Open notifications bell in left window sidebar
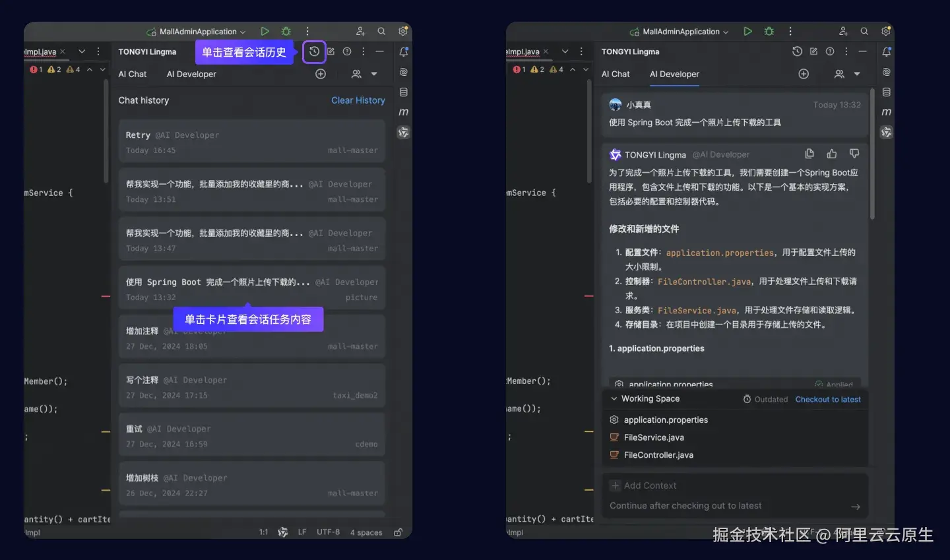Image resolution: width=950 pixels, height=560 pixels. (x=404, y=51)
